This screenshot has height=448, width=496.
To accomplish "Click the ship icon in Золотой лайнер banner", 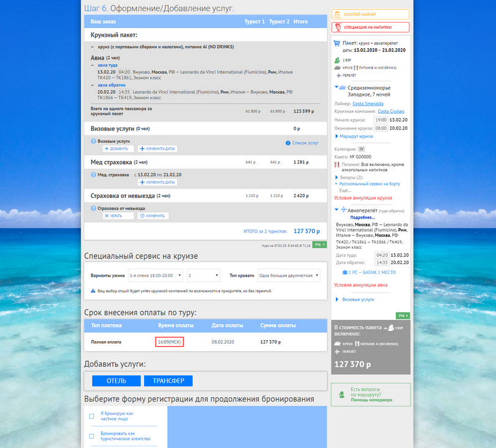I will (x=337, y=14).
